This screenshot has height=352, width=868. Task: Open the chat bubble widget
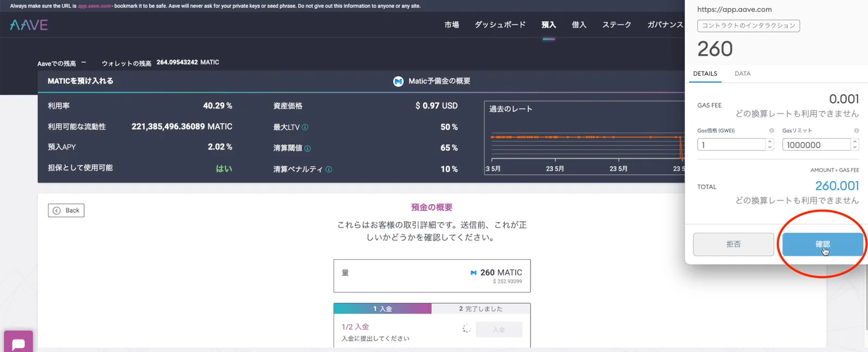click(x=18, y=342)
